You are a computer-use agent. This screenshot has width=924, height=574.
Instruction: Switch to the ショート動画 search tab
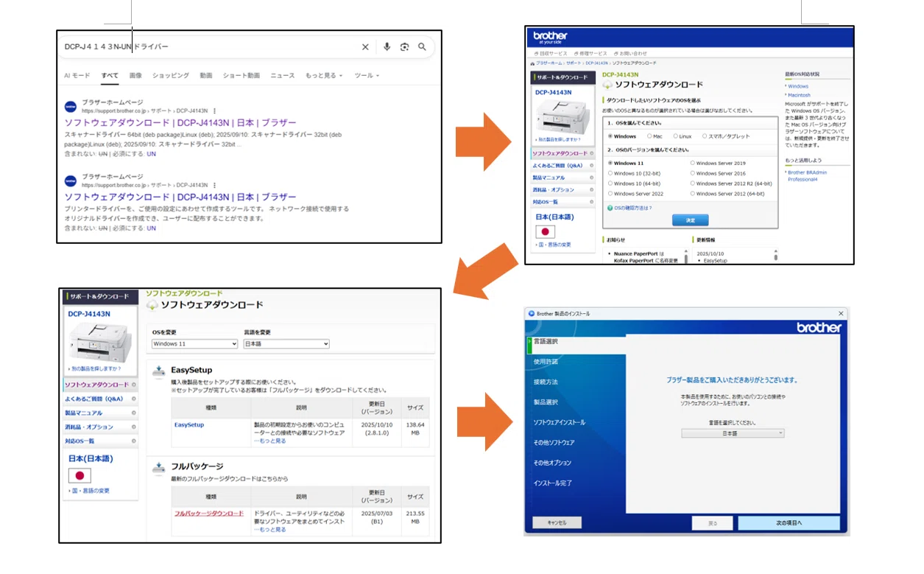click(241, 76)
